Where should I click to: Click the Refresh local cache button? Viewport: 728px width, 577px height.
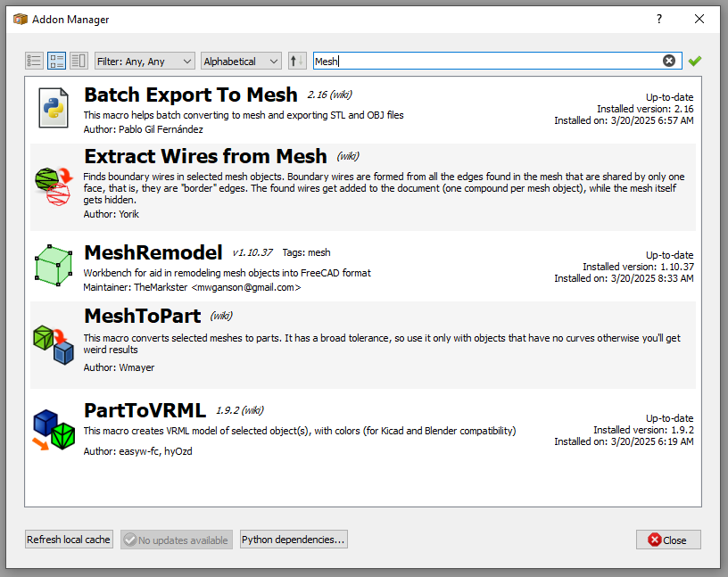[x=69, y=539]
